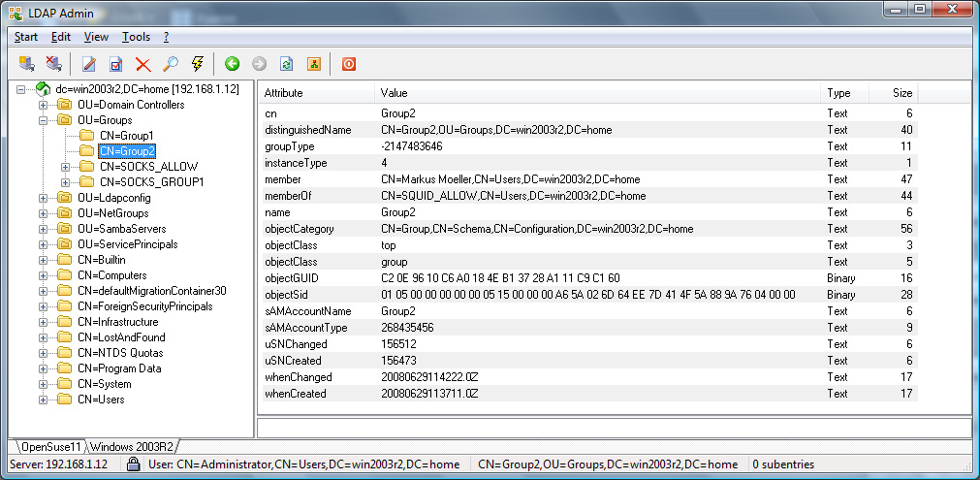Click folder icon of CN=Users
The height and width of the screenshot is (480, 980).
pyautogui.click(x=65, y=400)
